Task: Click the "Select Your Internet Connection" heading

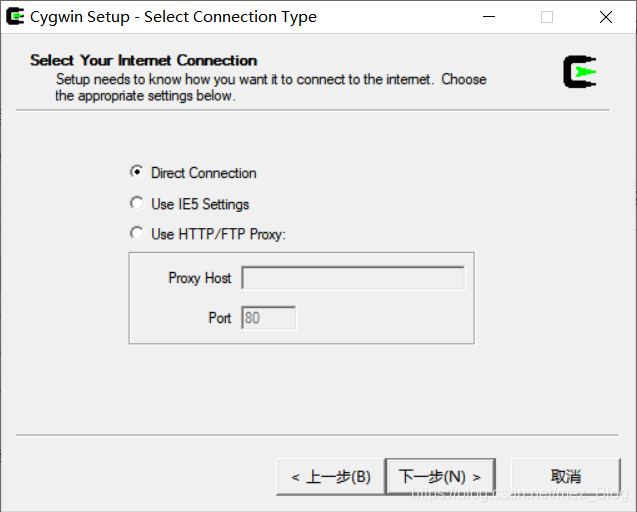Action: coord(143,60)
